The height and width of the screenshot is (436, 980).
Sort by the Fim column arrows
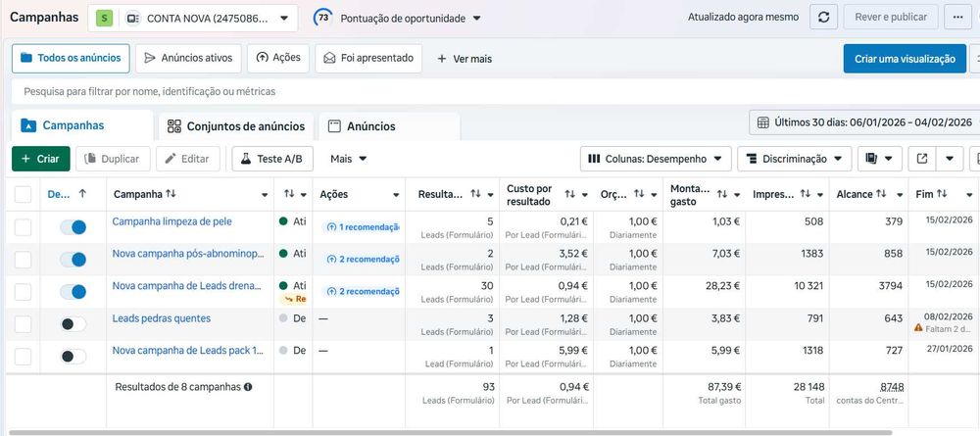pyautogui.click(x=942, y=194)
